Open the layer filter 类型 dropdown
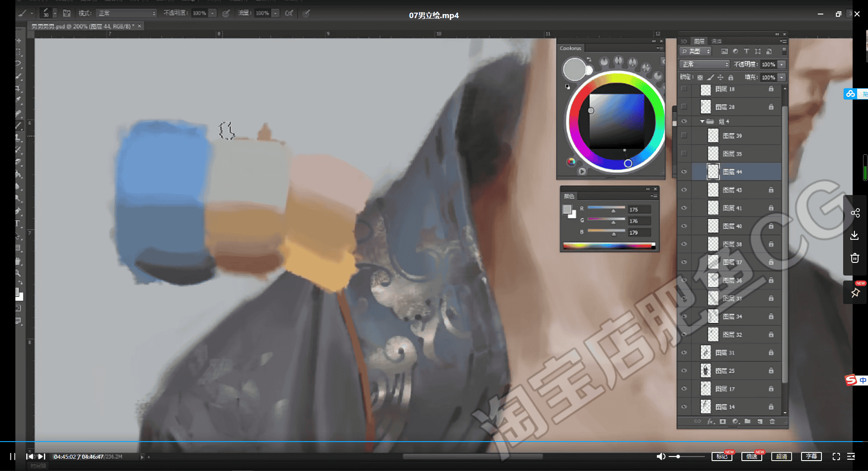868x471 pixels. (696, 51)
